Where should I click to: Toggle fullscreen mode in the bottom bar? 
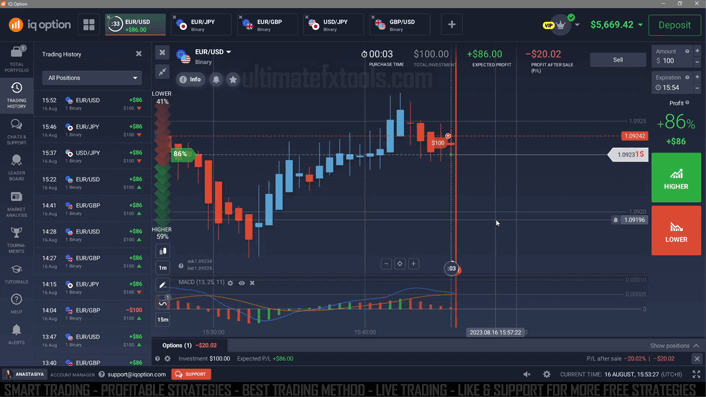point(696,374)
